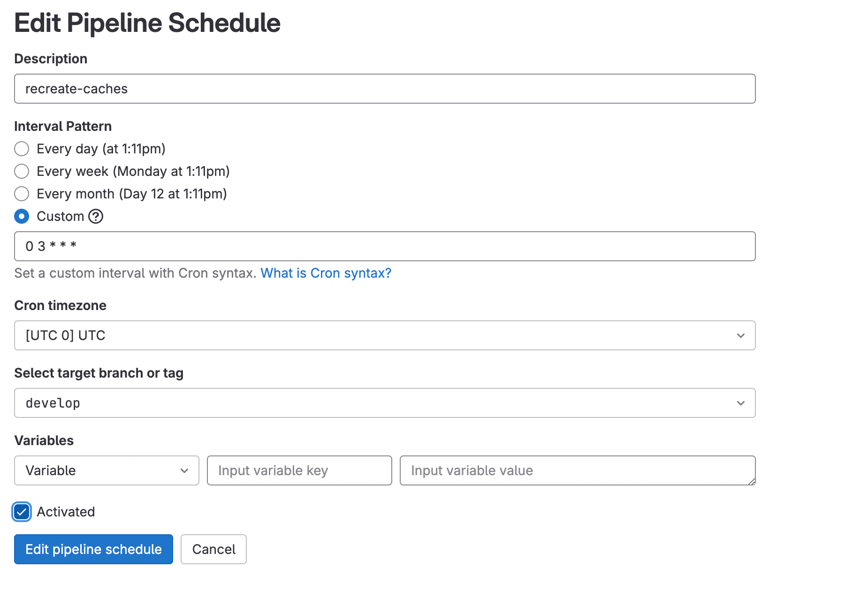Reselect the Custom interval pattern
This screenshot has height=606, width=868.
click(22, 216)
